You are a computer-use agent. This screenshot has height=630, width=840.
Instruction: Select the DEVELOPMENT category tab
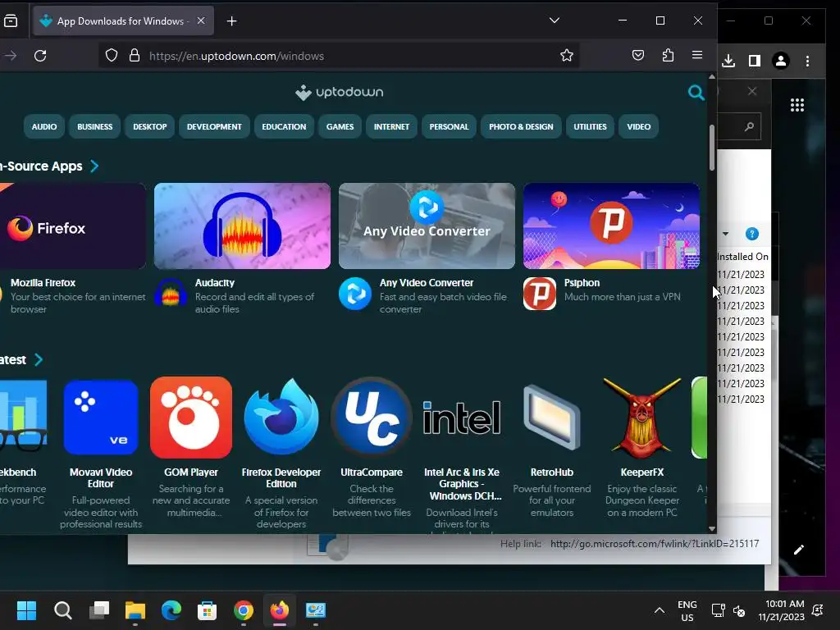coord(214,127)
